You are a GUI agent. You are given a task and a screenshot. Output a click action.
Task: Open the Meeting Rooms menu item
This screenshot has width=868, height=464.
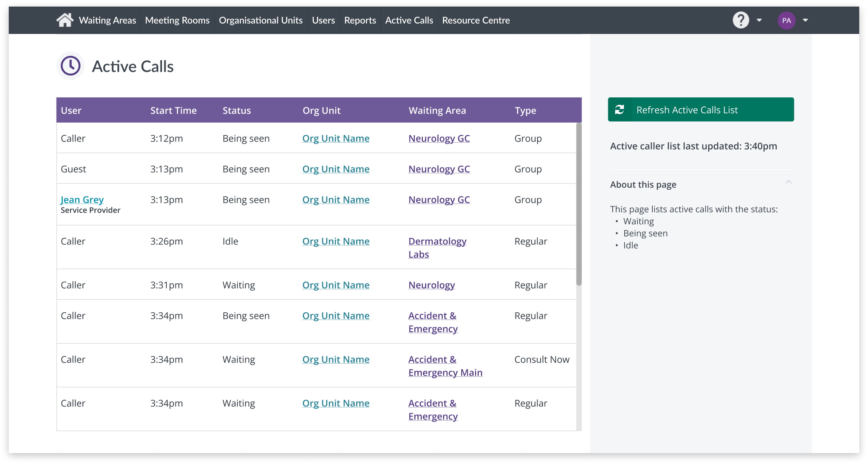pyautogui.click(x=177, y=20)
